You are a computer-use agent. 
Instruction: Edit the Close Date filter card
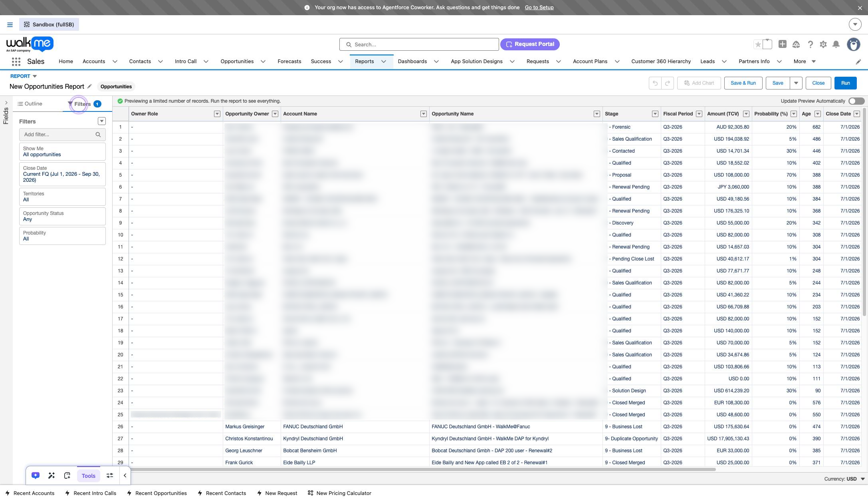(62, 174)
